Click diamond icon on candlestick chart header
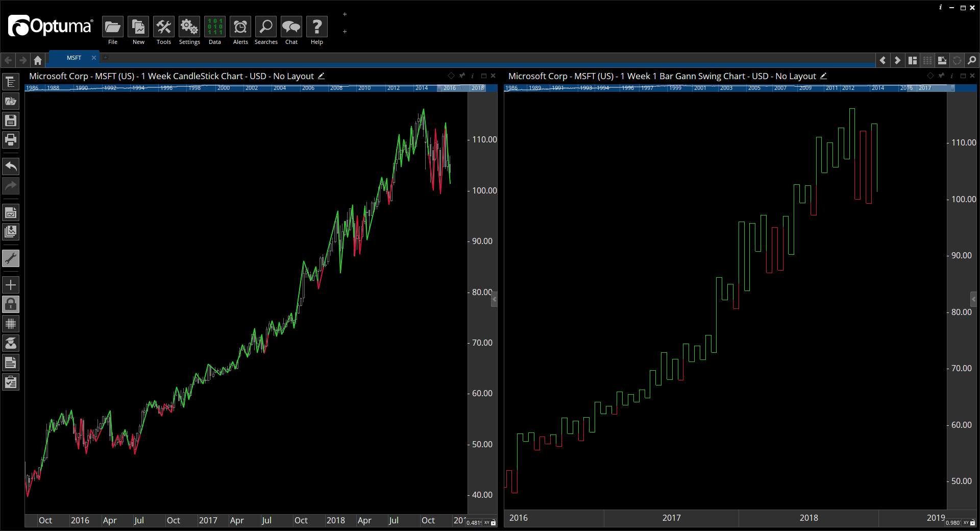 451,76
